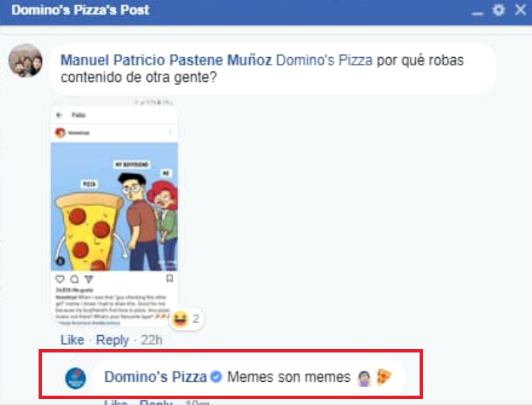This screenshot has width=532, height=405.
Task: Click the Domino's Pizza logo avatar in the reply
Action: pyautogui.click(x=75, y=378)
